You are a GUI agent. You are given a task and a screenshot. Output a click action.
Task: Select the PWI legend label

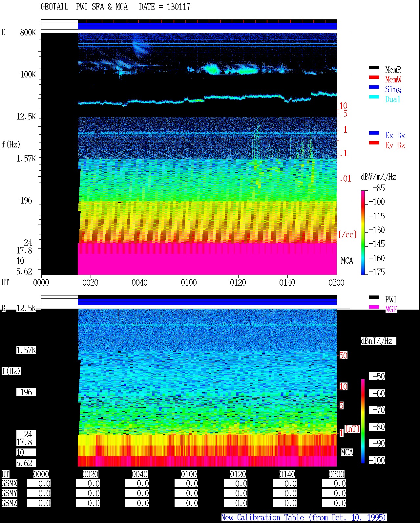(x=391, y=299)
